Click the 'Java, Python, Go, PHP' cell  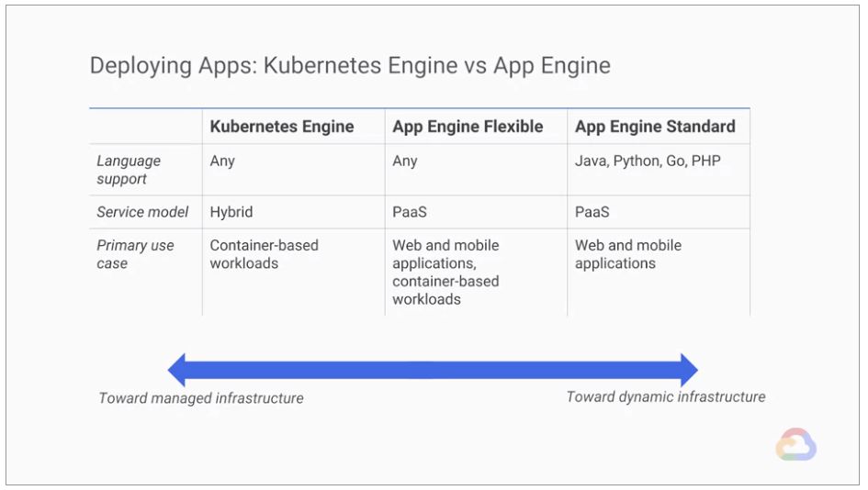(x=648, y=161)
